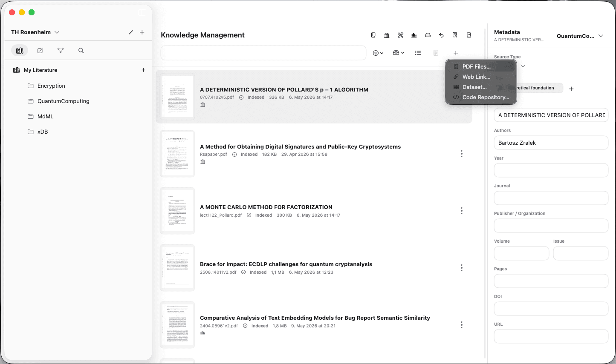616x364 pixels.
Task: Choose Dataset... from the add menu
Action: tap(481, 87)
